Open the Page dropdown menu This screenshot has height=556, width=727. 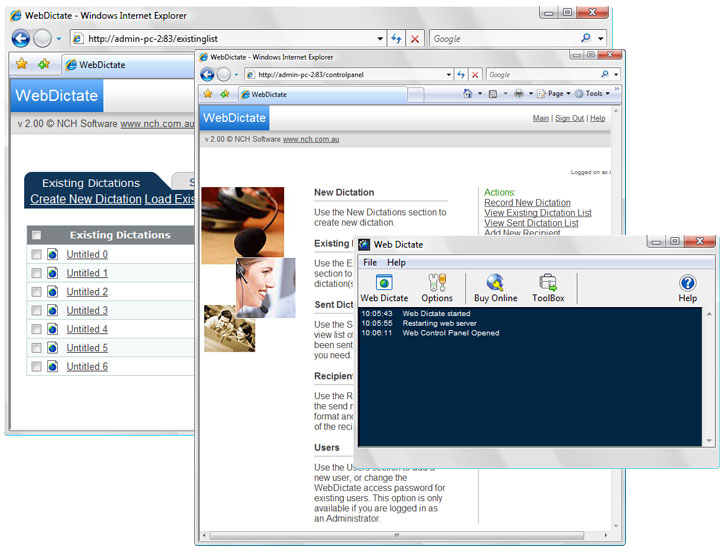pyautogui.click(x=554, y=94)
